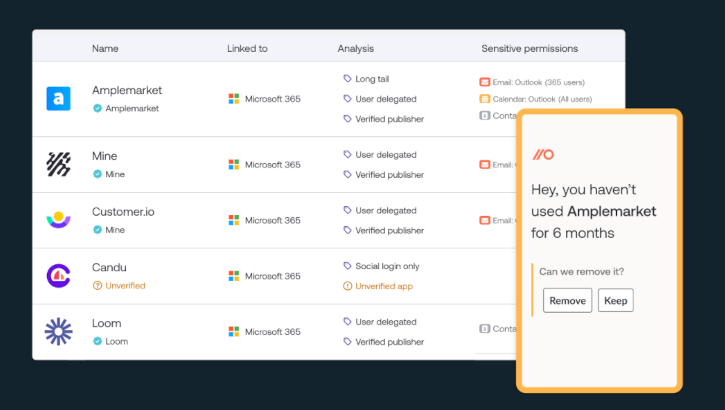725x410 pixels.
Task: Click the Microsoft 365 icon in Loom row
Action: [x=234, y=332]
